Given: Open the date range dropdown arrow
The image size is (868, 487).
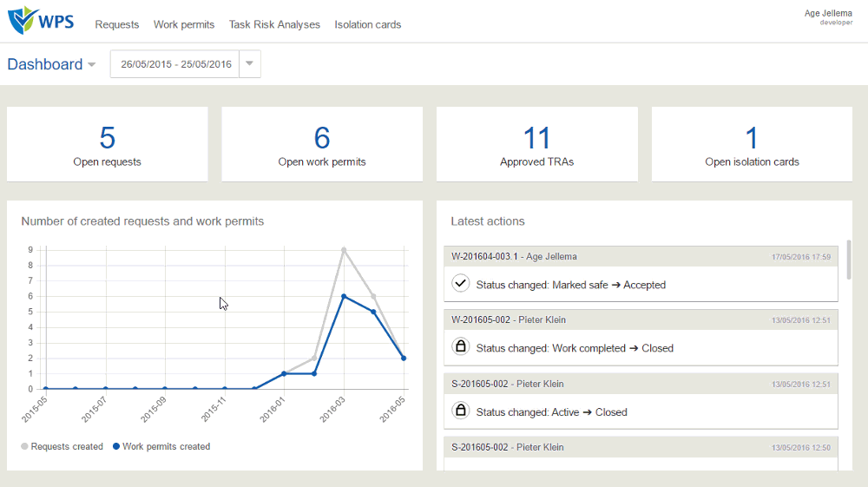Looking at the screenshot, I should tap(250, 64).
